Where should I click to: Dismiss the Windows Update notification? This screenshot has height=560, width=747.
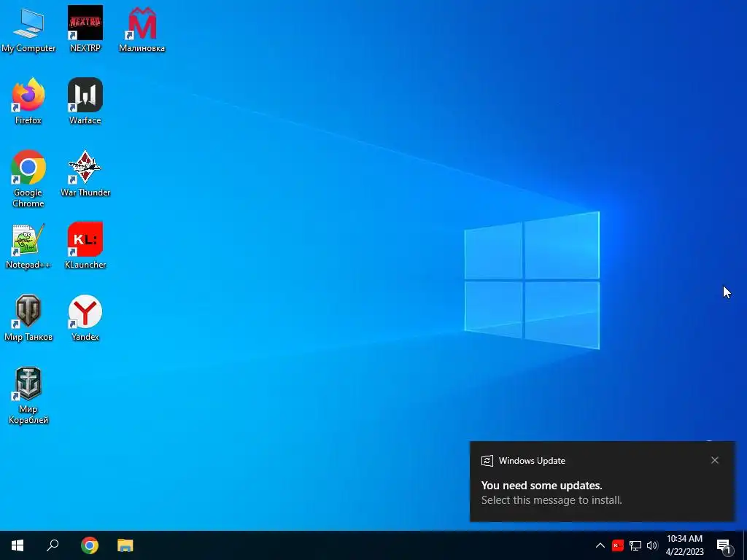tap(715, 460)
